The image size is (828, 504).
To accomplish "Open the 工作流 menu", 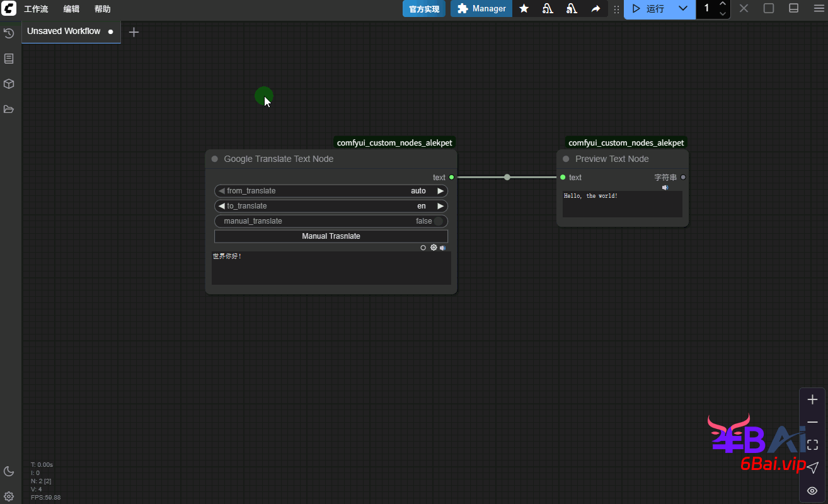I will tap(36, 9).
